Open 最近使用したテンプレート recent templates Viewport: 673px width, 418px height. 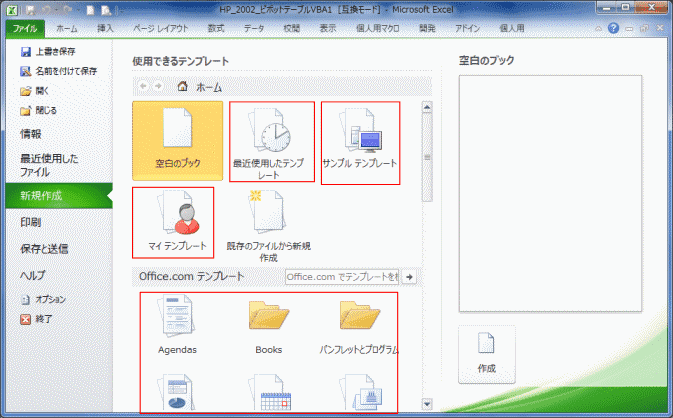(272, 142)
